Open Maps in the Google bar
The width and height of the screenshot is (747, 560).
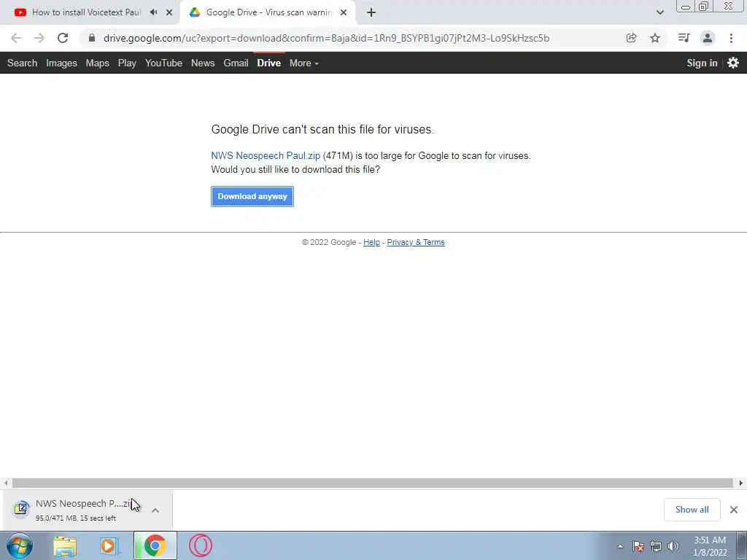(98, 63)
